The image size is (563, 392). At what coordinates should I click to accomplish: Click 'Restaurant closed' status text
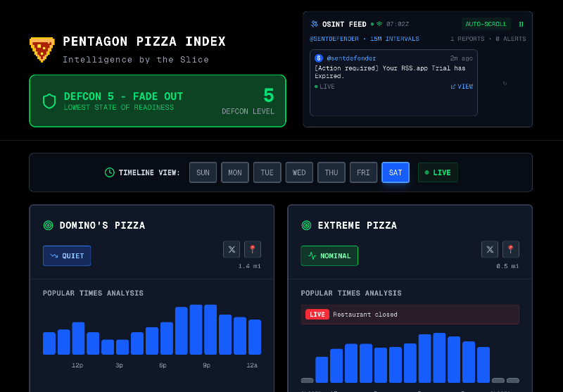coord(365,315)
